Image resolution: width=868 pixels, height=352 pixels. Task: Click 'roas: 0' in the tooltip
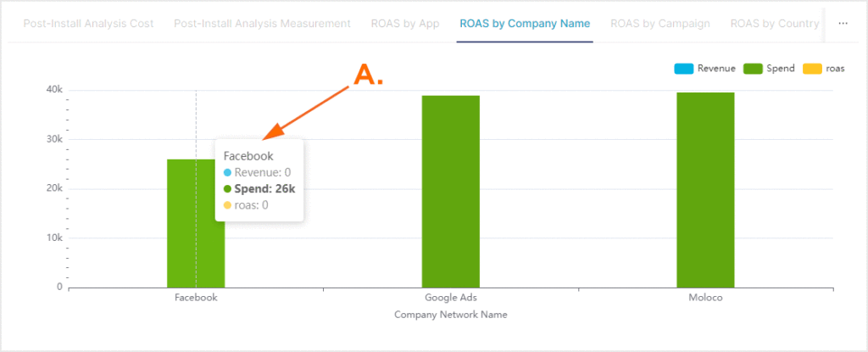point(251,205)
